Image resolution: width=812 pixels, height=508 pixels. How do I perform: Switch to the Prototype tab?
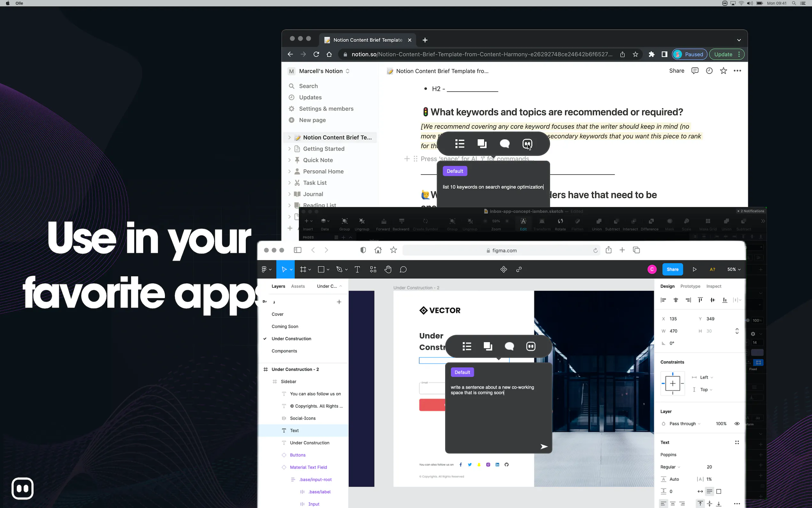tap(690, 286)
